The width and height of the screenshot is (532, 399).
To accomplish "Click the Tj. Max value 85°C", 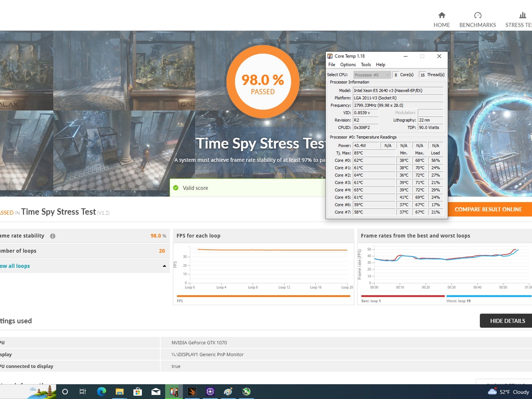I will tap(374, 153).
